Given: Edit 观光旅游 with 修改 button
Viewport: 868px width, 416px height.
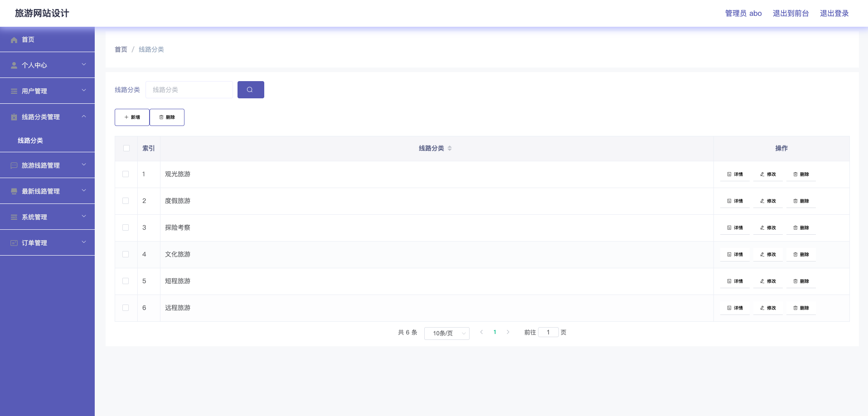Looking at the screenshot, I should pos(768,174).
